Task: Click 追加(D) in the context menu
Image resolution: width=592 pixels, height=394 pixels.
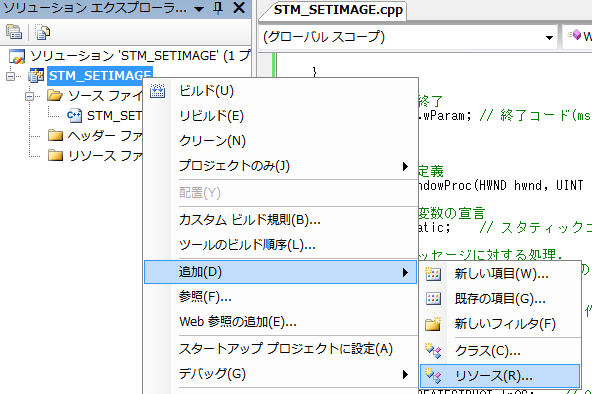Action: point(280,272)
